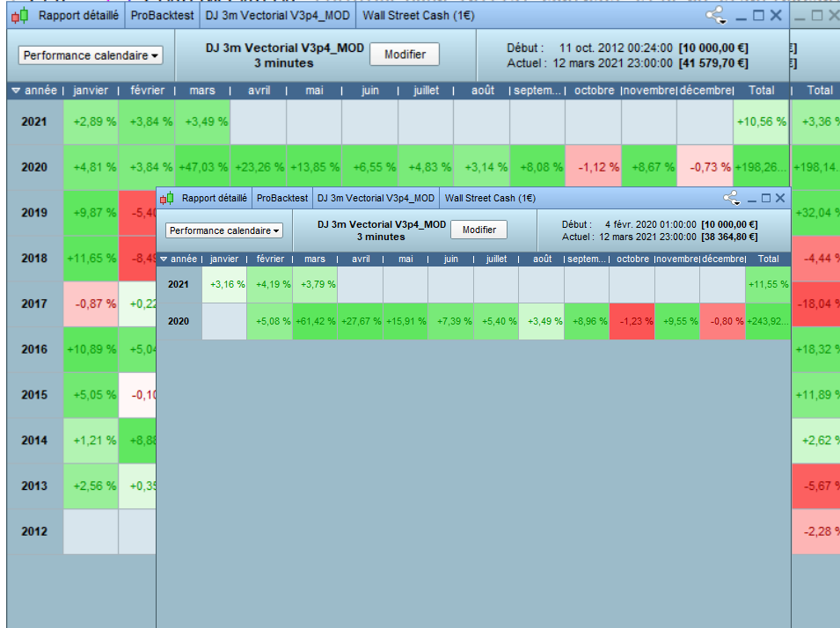Screen dimensions: 840x628
Task: Click Total column header in front window
Action: point(768,259)
